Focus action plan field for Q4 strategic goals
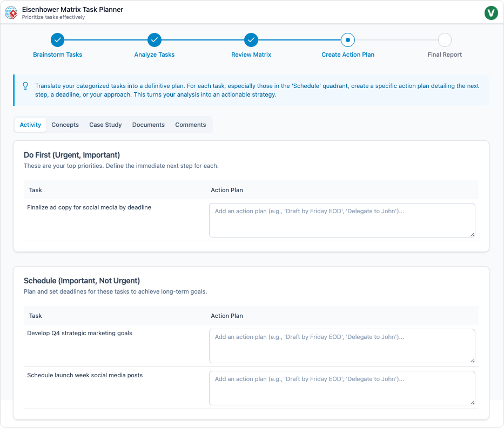 click(341, 346)
